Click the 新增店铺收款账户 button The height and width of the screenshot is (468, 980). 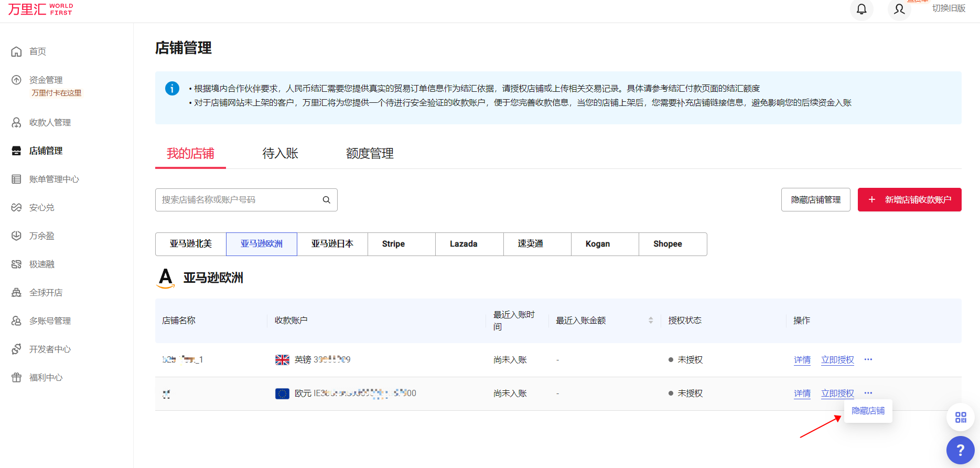pos(909,200)
